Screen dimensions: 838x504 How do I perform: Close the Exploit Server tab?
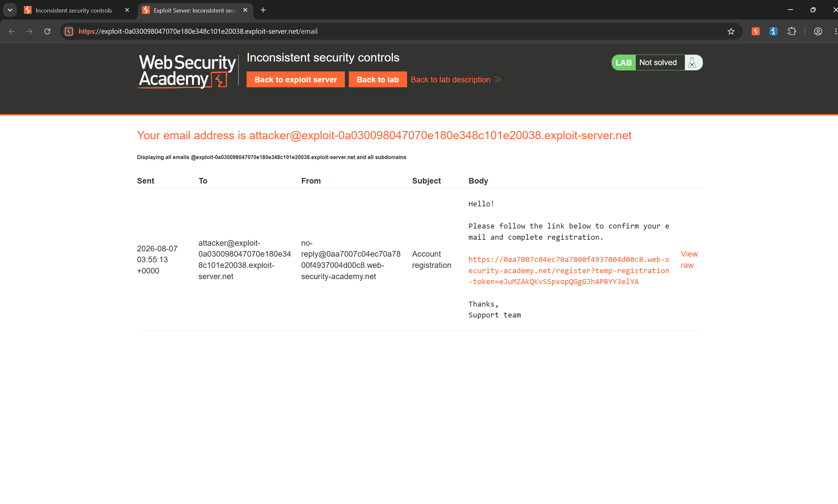(245, 10)
